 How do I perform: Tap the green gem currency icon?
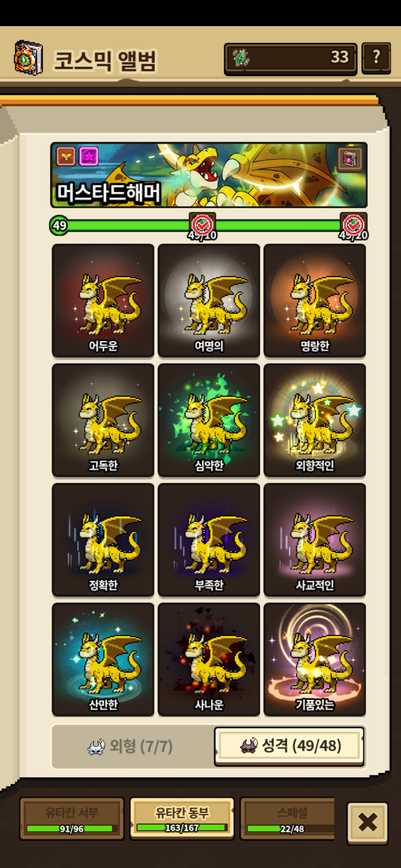tap(241, 58)
